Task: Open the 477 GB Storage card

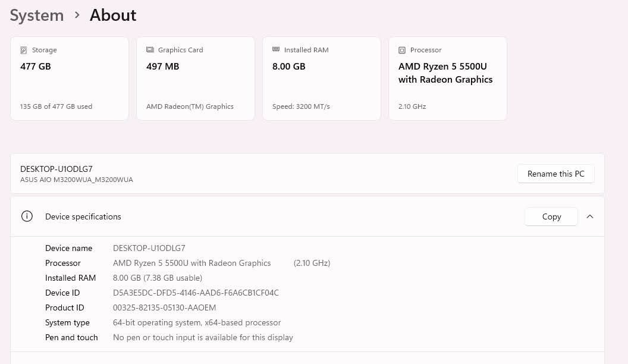Action: pos(70,79)
